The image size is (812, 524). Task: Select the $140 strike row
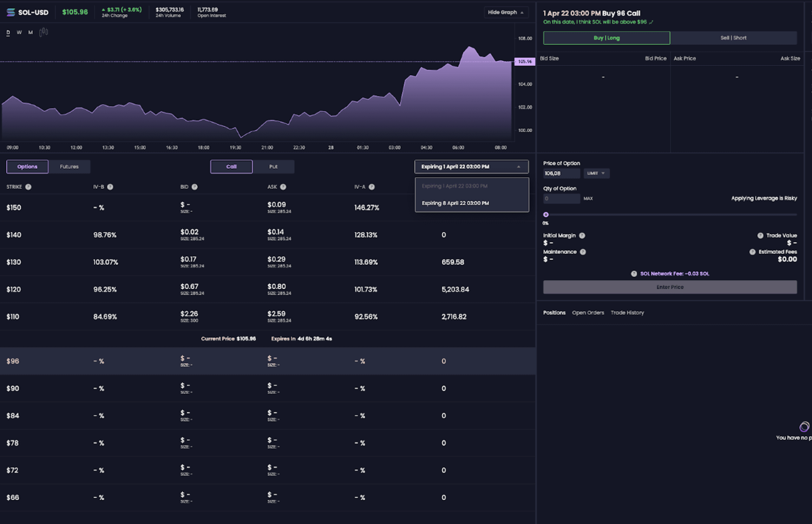(268, 235)
